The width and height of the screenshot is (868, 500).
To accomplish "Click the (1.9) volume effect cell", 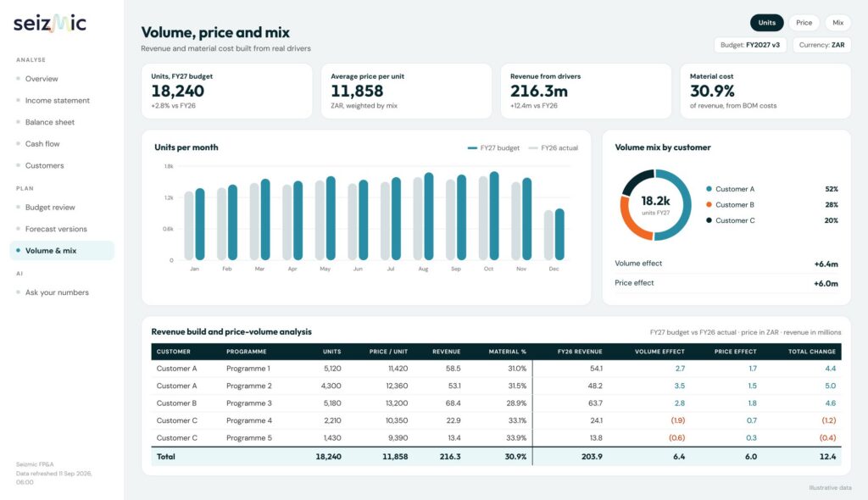I will coord(677,420).
